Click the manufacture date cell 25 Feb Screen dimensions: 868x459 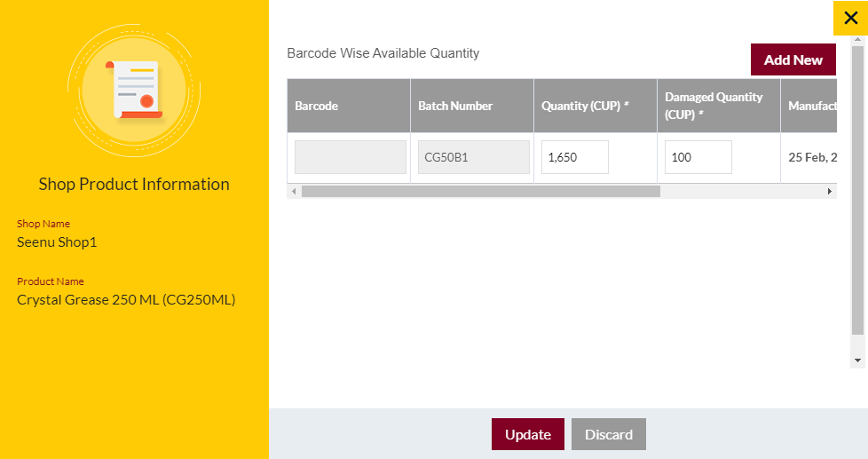click(811, 157)
